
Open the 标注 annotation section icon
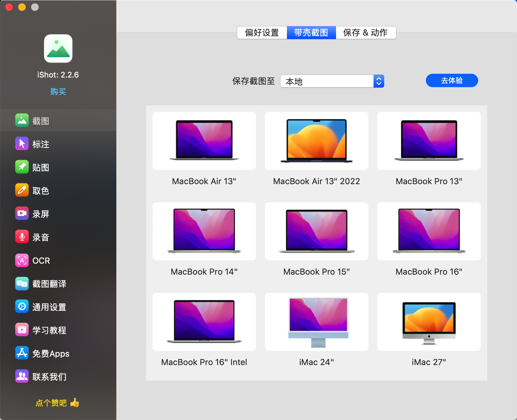(22, 144)
